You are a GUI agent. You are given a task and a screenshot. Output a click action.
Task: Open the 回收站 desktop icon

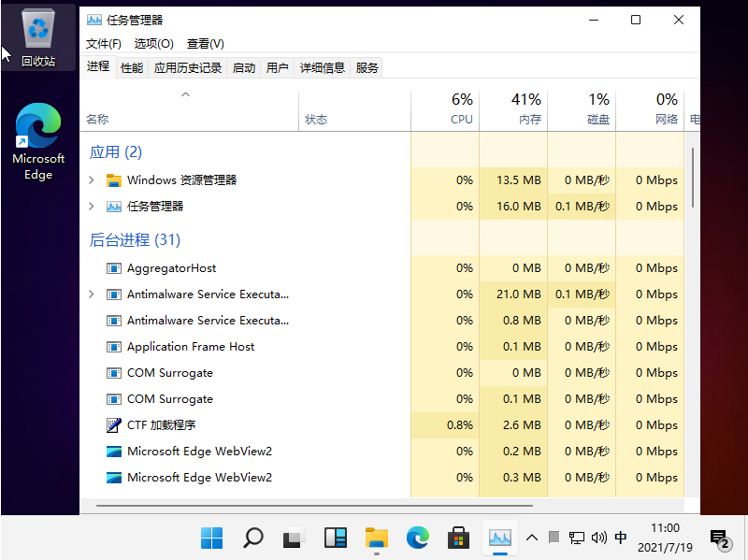[37, 28]
